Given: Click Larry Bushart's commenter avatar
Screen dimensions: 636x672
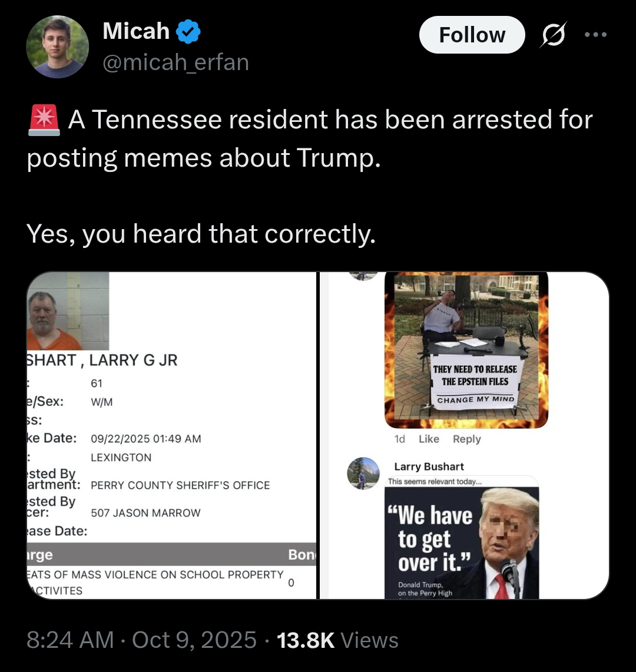Looking at the screenshot, I should click(x=363, y=473).
